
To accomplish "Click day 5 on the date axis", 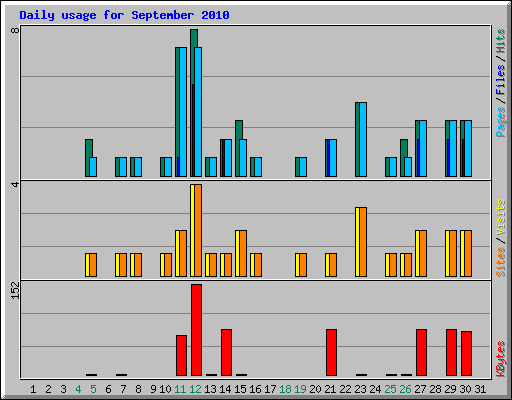I will [93, 389].
